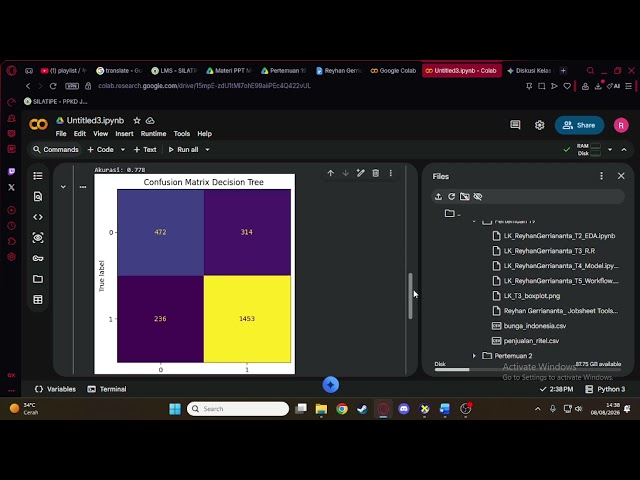The image size is (640, 480).
Task: Open a new browser tab with plus
Action: coord(563,71)
